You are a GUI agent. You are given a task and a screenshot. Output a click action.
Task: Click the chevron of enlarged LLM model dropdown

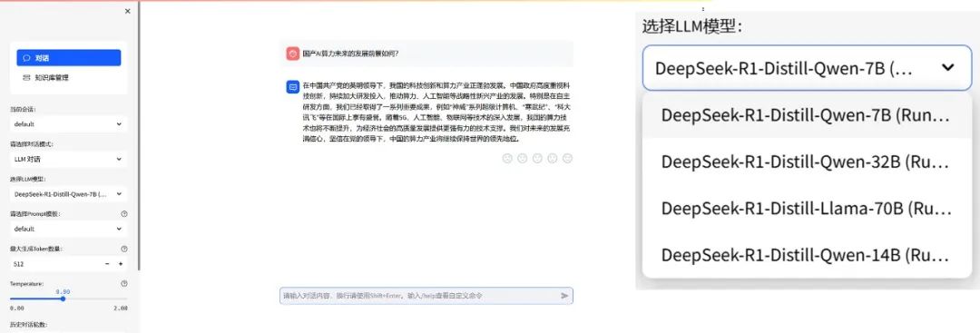click(948, 67)
